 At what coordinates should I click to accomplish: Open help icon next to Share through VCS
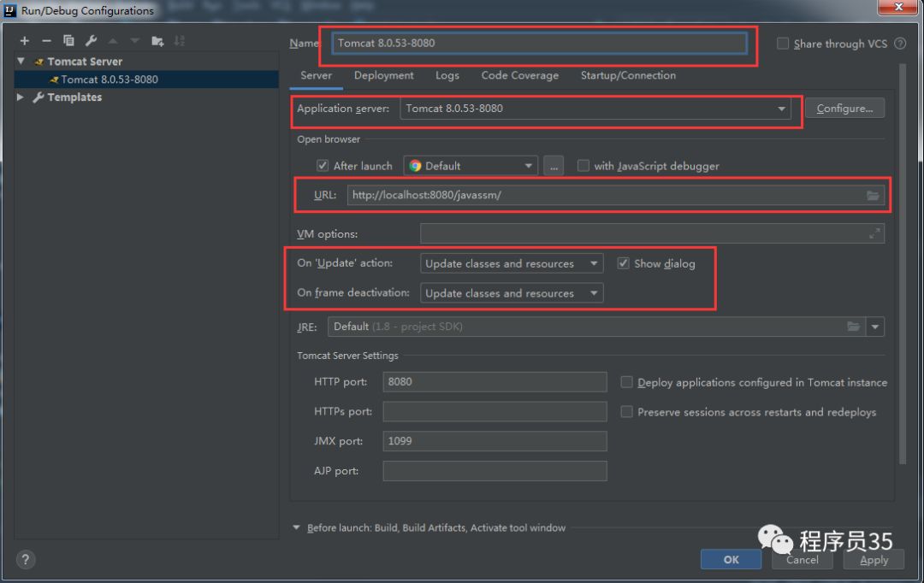(900, 44)
